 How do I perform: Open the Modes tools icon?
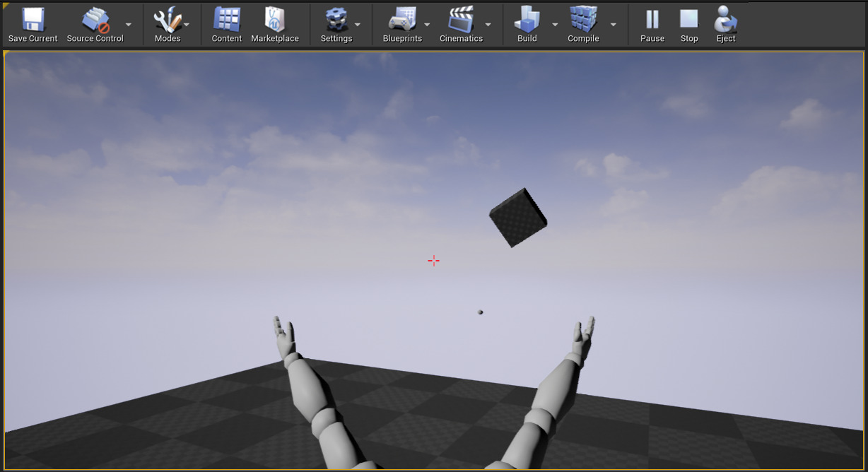167,20
